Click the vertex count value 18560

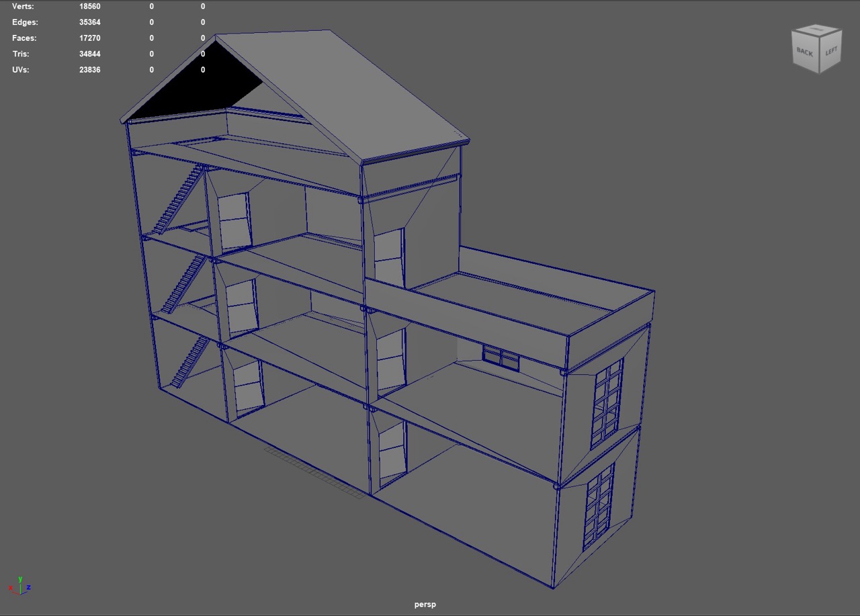tap(90, 6)
